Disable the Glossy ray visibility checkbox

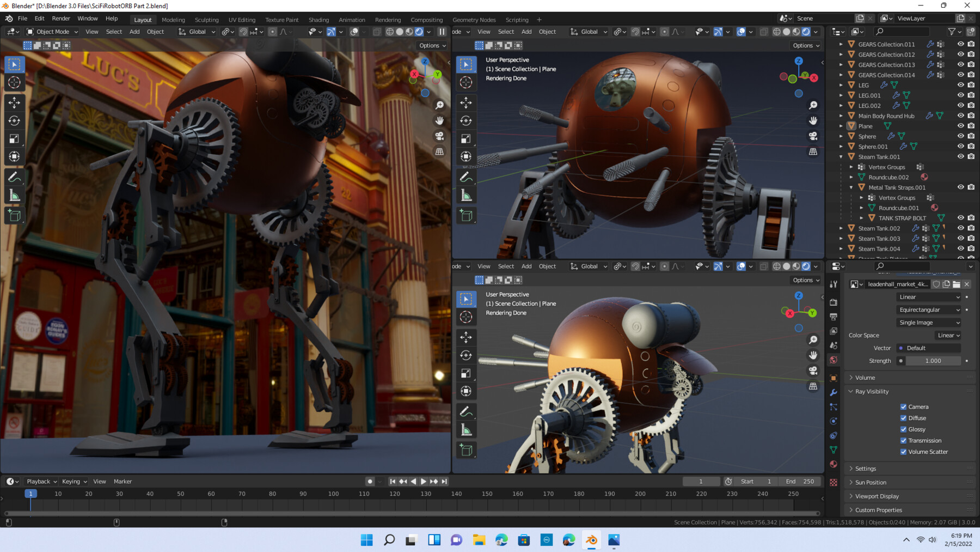coord(903,429)
